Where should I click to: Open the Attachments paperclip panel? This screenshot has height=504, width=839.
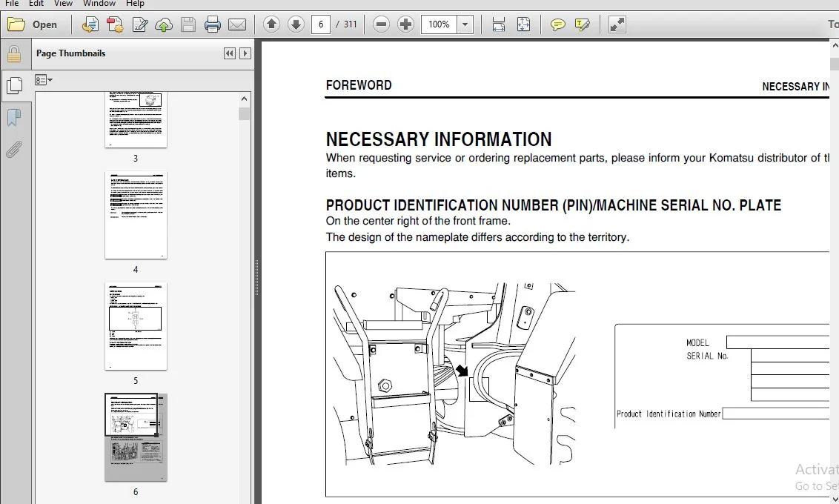tap(14, 150)
